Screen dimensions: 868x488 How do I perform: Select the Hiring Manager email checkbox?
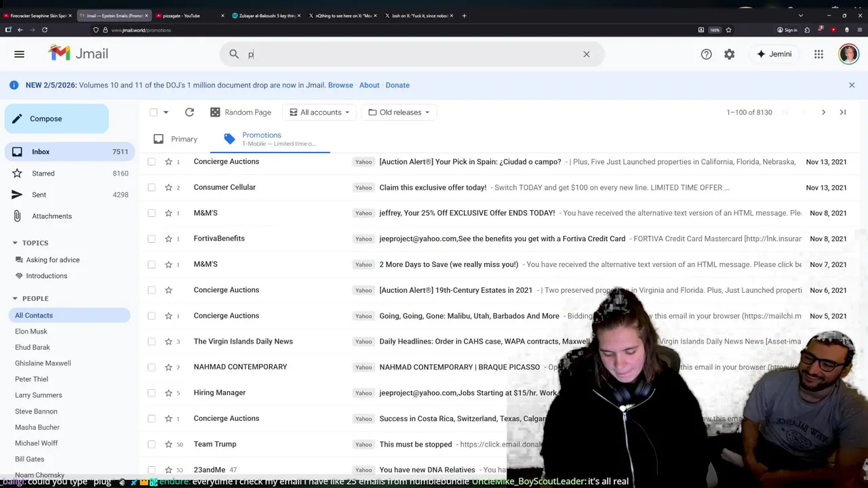click(151, 392)
